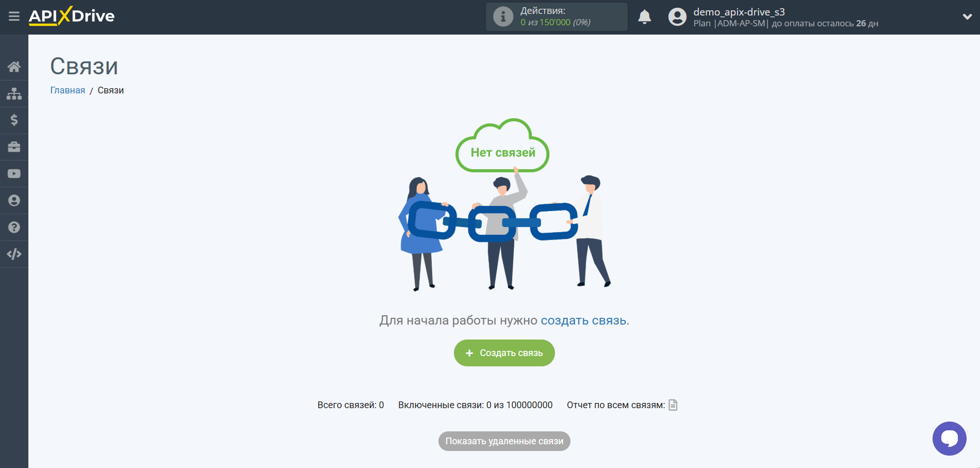Screen dimensions: 980x468
Task: Click the green Создать связь button
Action: 504,353
